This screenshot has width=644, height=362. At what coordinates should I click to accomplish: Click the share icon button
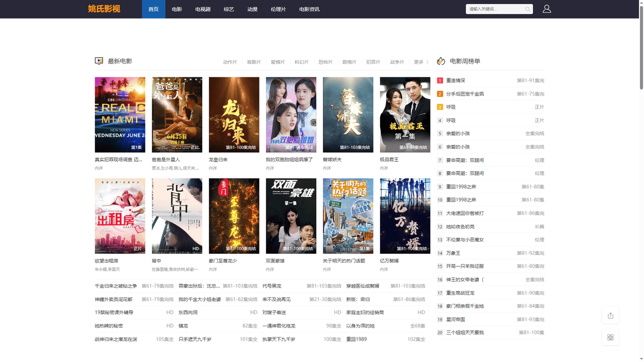(x=610, y=316)
